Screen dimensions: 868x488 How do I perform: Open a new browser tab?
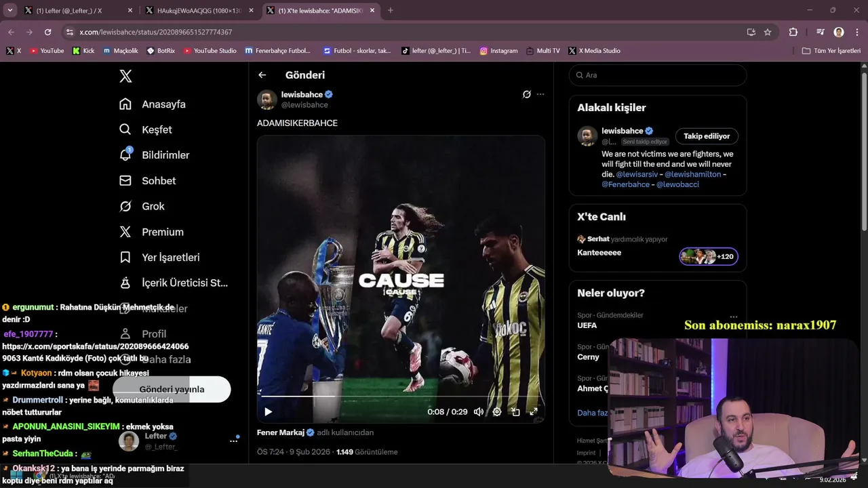(x=390, y=10)
